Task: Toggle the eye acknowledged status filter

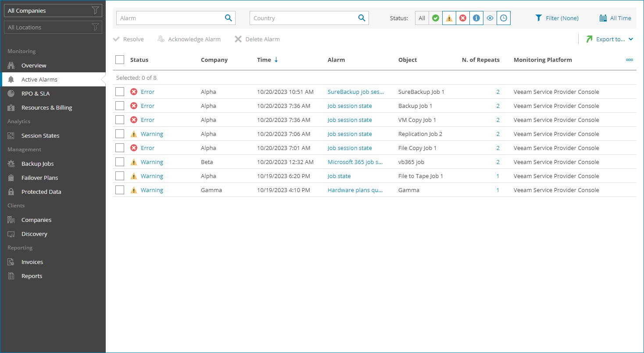Action: click(x=490, y=18)
